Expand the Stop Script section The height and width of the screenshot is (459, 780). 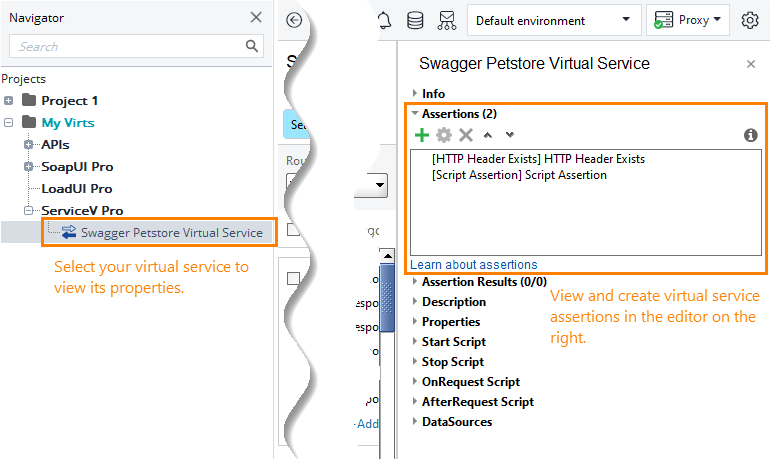(414, 361)
